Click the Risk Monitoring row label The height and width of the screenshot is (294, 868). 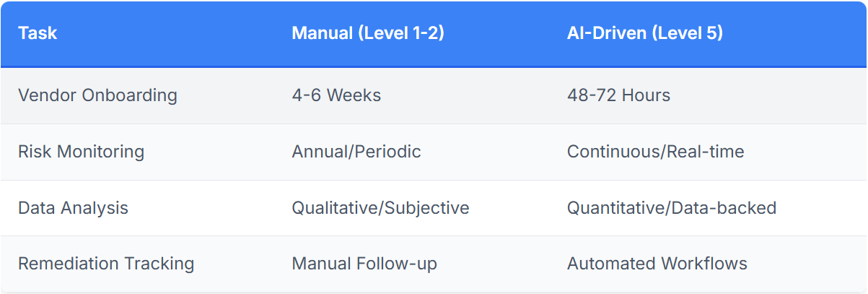pyautogui.click(x=81, y=152)
